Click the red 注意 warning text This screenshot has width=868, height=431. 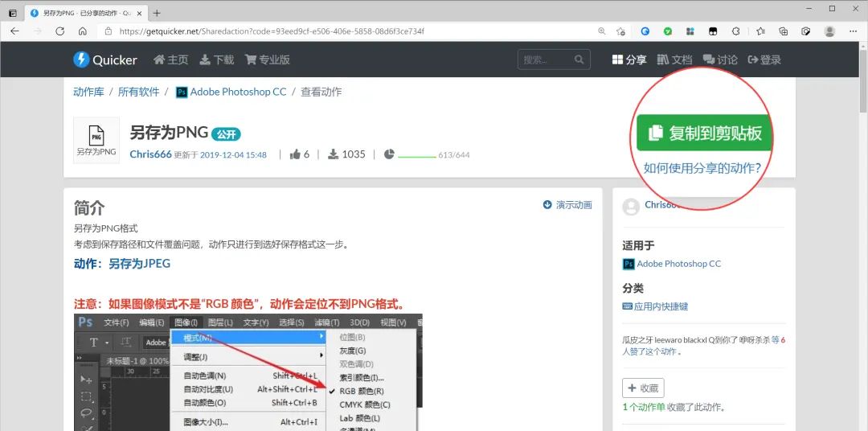pyautogui.click(x=240, y=304)
